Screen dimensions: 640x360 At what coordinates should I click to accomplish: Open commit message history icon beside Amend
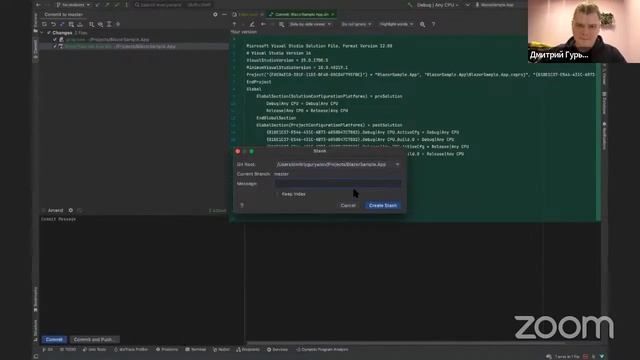pyautogui.click(x=80, y=211)
